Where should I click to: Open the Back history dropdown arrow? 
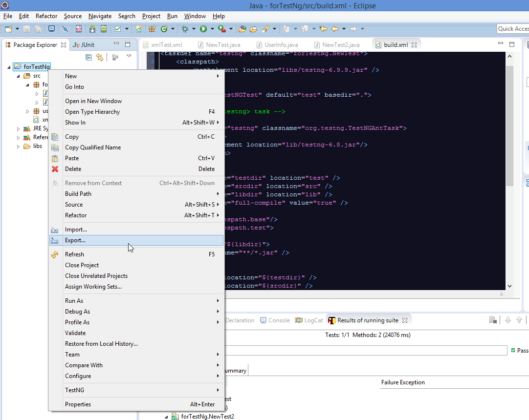pos(344,29)
